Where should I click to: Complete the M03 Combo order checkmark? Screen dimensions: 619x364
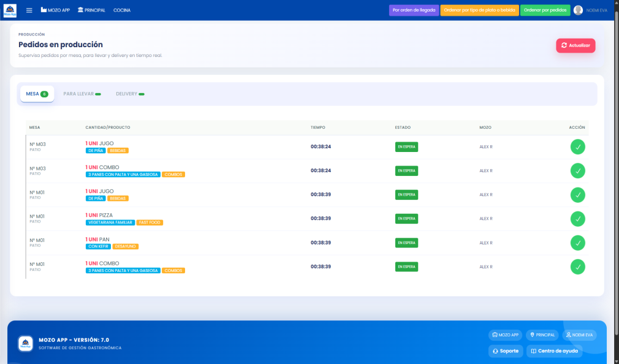tap(577, 171)
